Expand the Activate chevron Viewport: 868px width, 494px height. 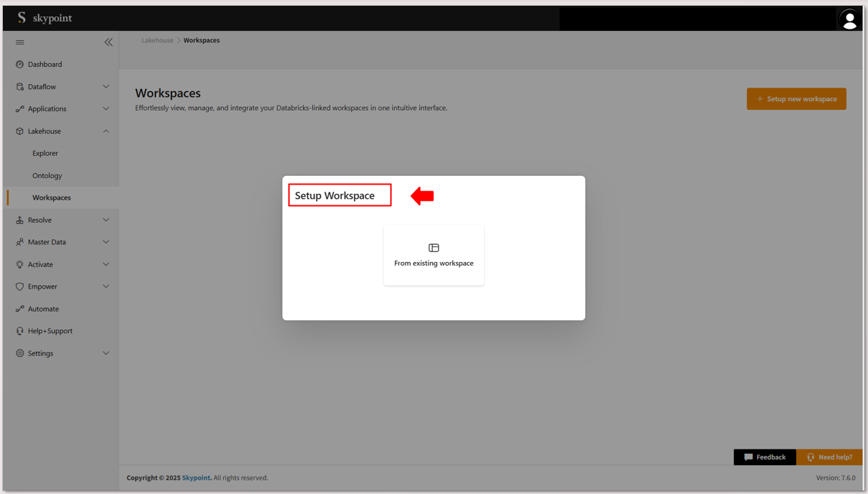[x=106, y=265]
